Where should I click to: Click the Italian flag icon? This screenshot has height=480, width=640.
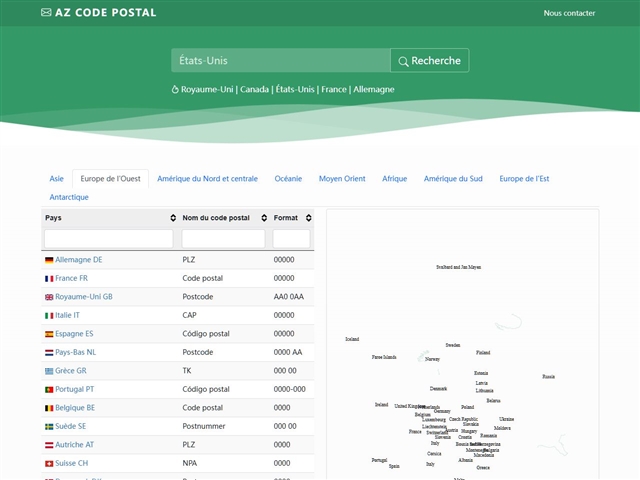(x=49, y=316)
